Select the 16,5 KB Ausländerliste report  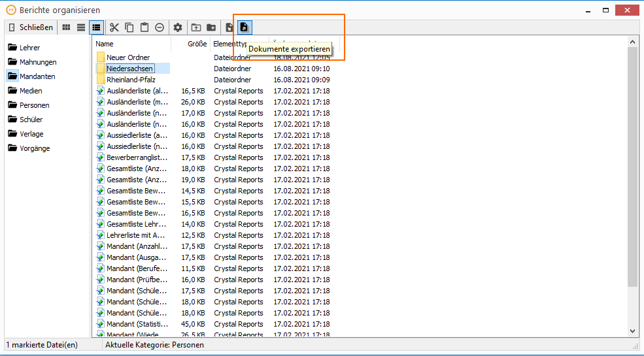[137, 91]
